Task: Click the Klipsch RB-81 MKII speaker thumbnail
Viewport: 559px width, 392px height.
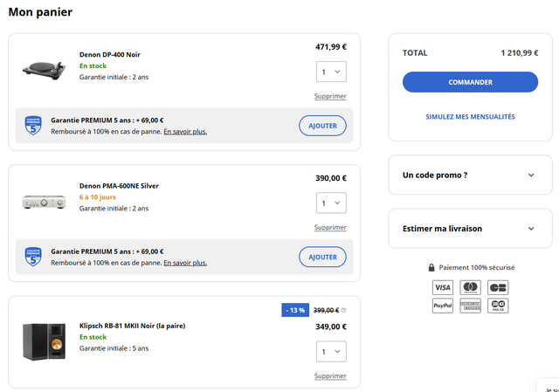Action: [44, 341]
